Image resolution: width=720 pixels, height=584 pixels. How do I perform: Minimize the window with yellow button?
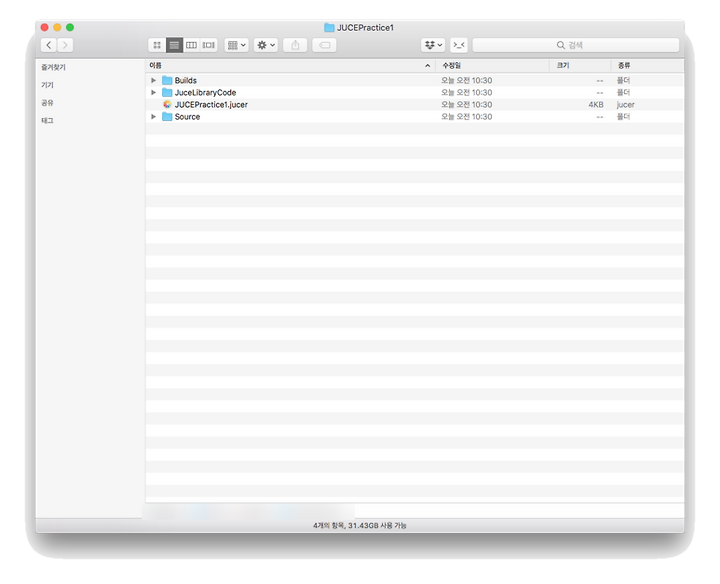click(57, 27)
